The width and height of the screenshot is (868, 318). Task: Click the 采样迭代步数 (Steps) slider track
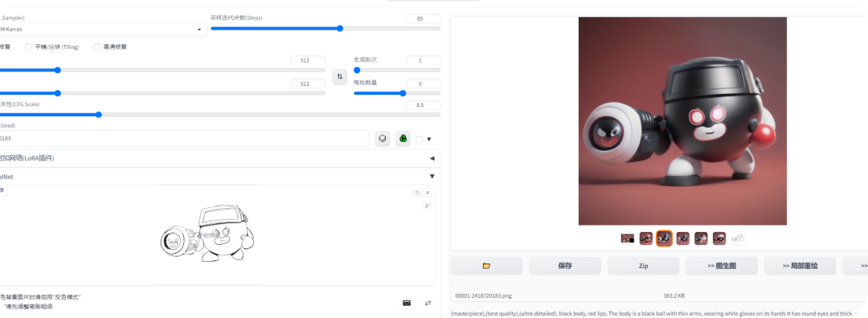[325, 28]
